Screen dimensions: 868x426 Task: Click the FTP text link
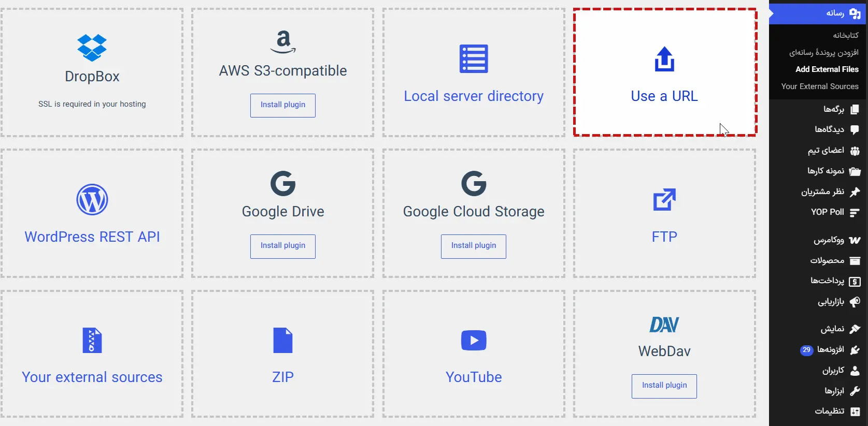pos(664,237)
